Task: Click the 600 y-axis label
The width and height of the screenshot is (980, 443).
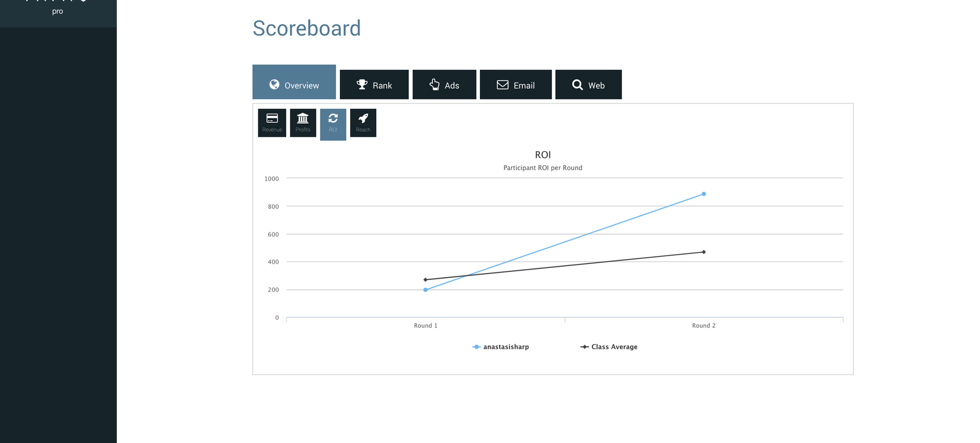Action: (x=273, y=234)
